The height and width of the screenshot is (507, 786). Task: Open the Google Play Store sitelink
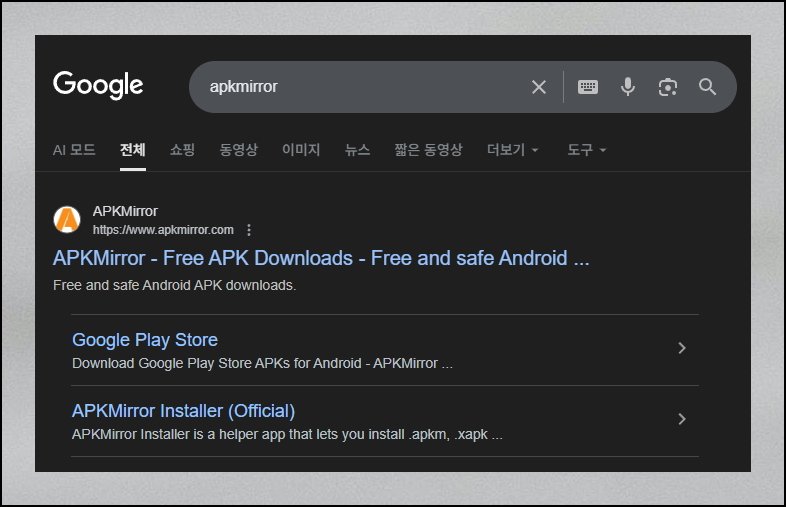pos(145,340)
